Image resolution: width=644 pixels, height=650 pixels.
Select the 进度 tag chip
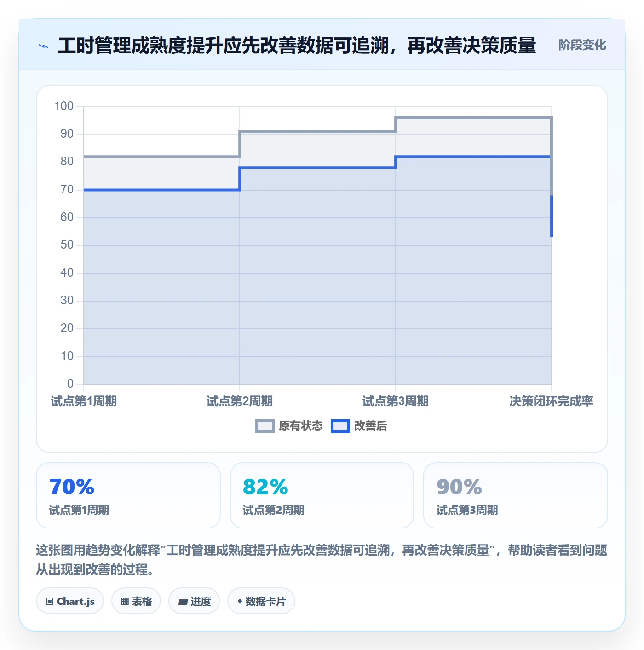click(194, 601)
